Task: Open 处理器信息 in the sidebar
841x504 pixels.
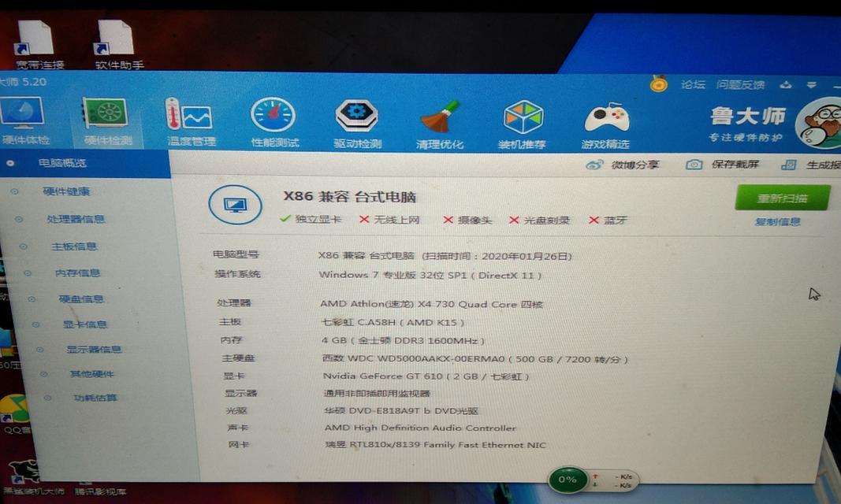Action: coord(76,218)
